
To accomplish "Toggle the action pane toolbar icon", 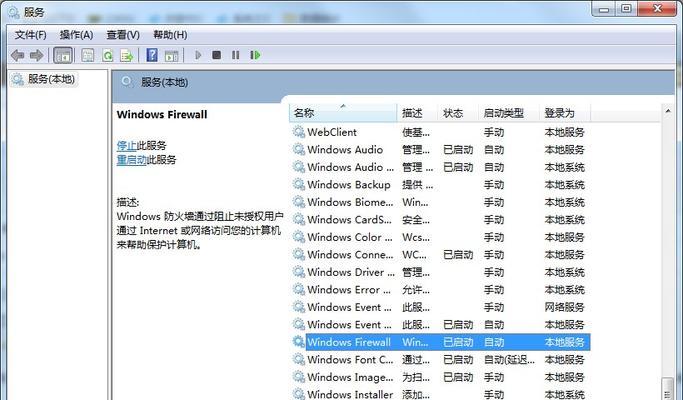I will point(171,55).
